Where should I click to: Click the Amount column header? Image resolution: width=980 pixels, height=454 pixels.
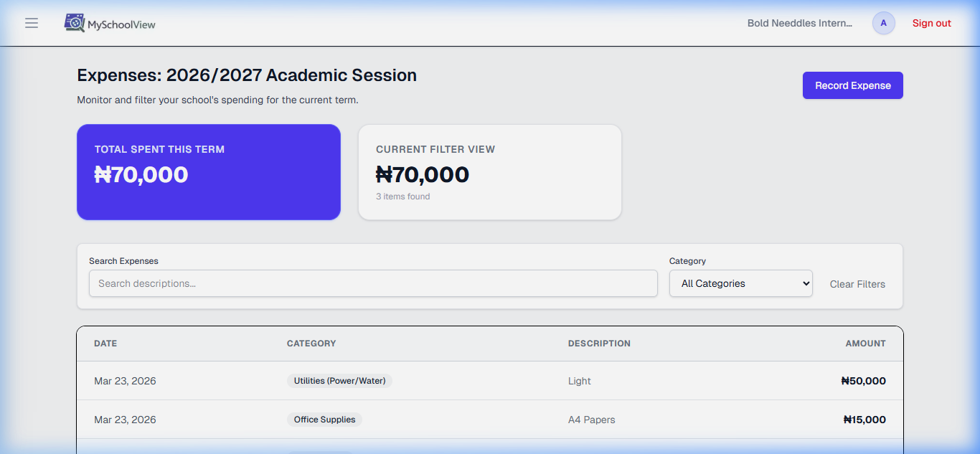tap(865, 344)
